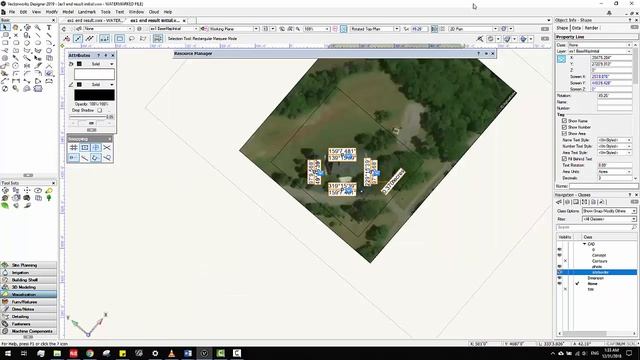Viewport: 640px width, 360px height.
Task: Select the Rectangle tool in Basic palette
Action: pos(5,42)
